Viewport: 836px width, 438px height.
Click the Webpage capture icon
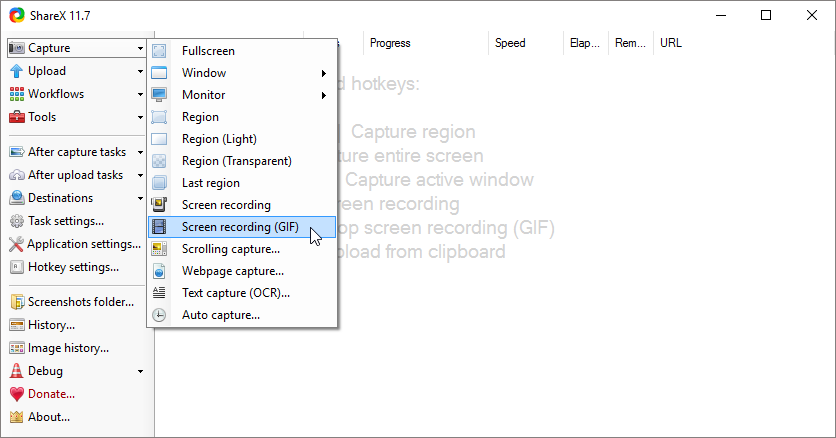pyautogui.click(x=159, y=271)
